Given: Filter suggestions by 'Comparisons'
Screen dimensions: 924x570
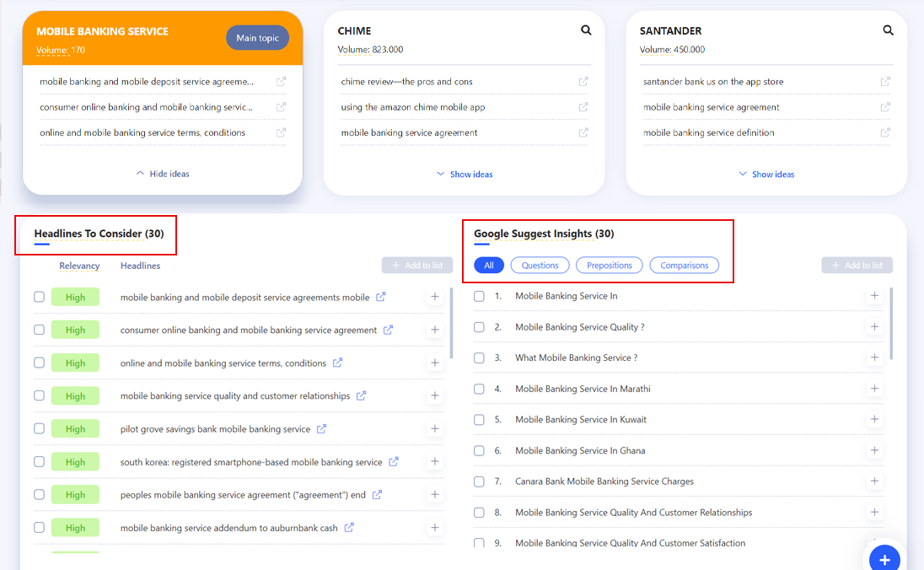Looking at the screenshot, I should click(x=685, y=266).
